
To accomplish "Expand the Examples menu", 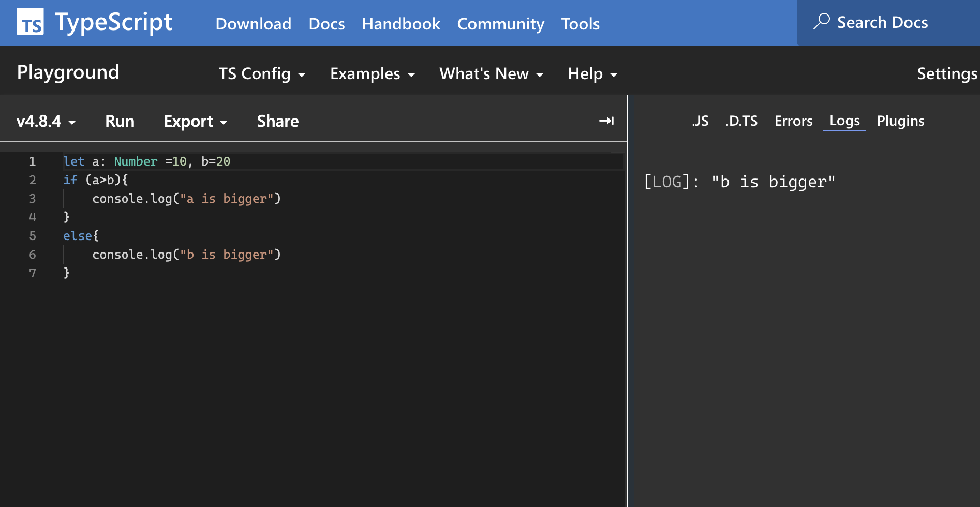I will point(373,74).
